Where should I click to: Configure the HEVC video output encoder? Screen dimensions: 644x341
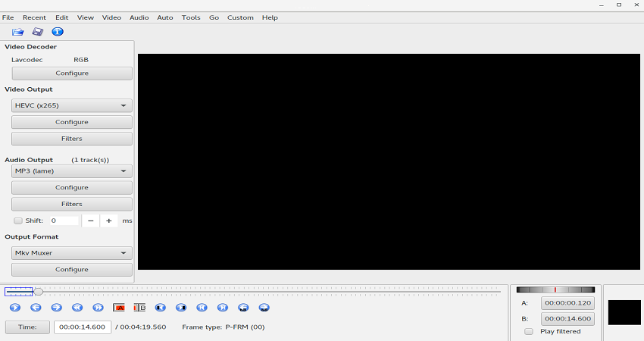pos(72,122)
